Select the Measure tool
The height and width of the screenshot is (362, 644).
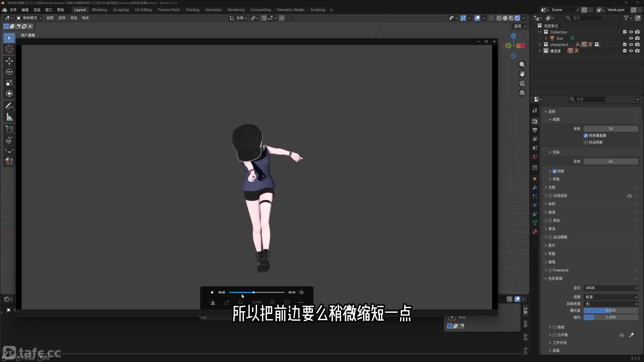pyautogui.click(x=9, y=117)
